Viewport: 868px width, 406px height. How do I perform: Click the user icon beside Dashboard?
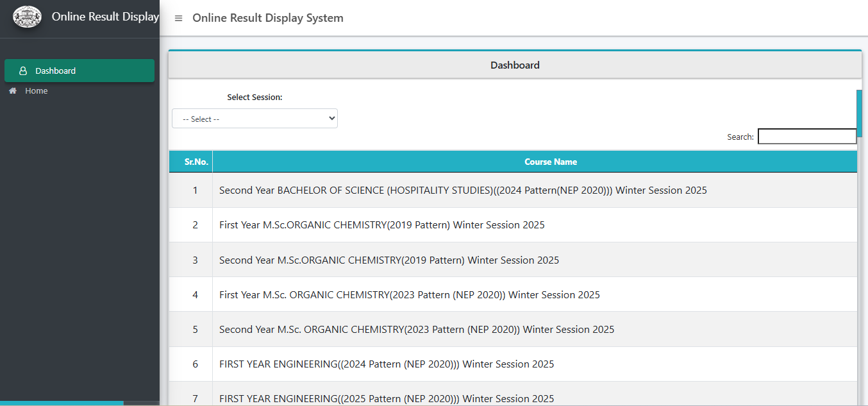pos(23,71)
